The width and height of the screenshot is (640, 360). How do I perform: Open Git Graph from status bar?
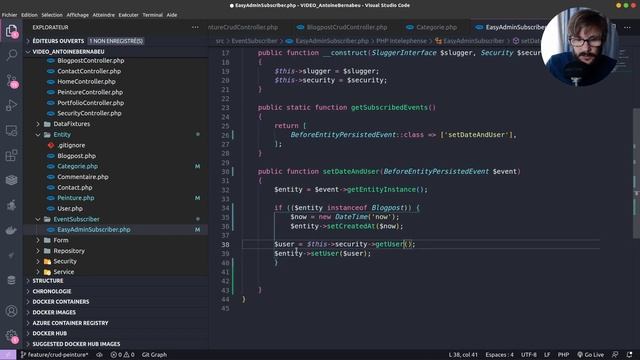point(154,355)
